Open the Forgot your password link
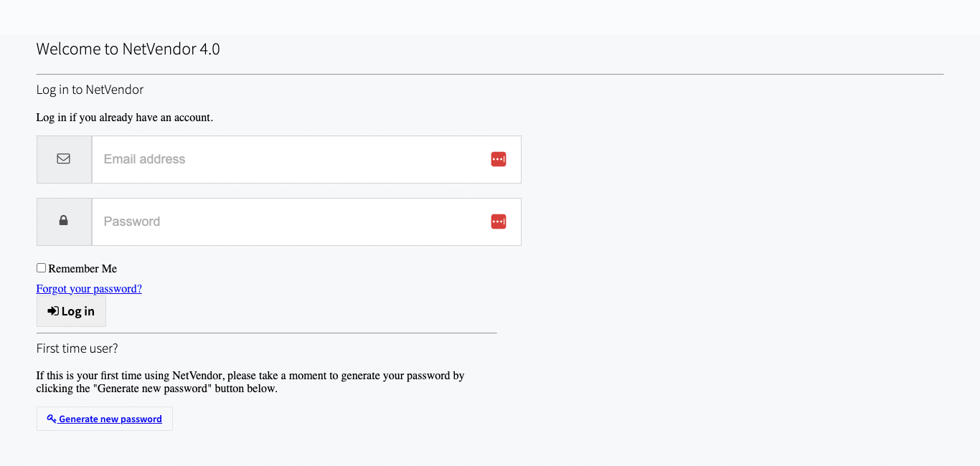 coord(89,289)
